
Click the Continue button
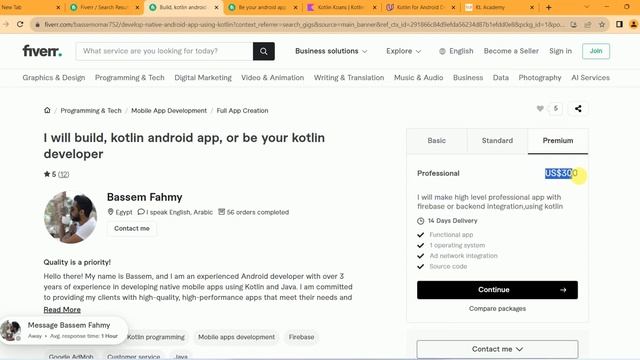pos(497,290)
